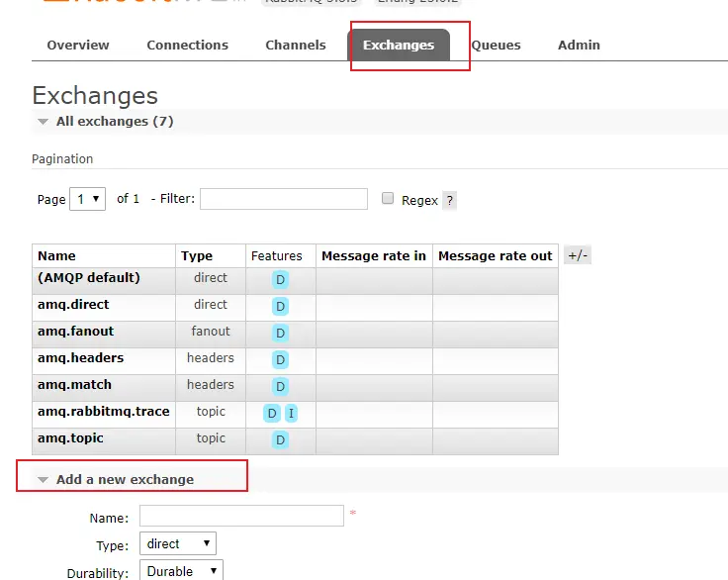
Task: Click the D badge in amq.direct row
Action: (281, 306)
